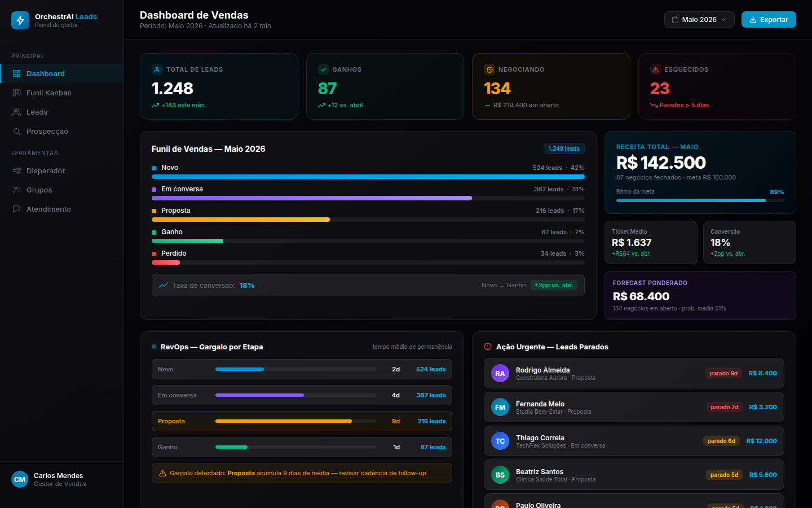Click the Novo funnel progress bar
Viewport: 812px width, 508px height.
click(368, 177)
